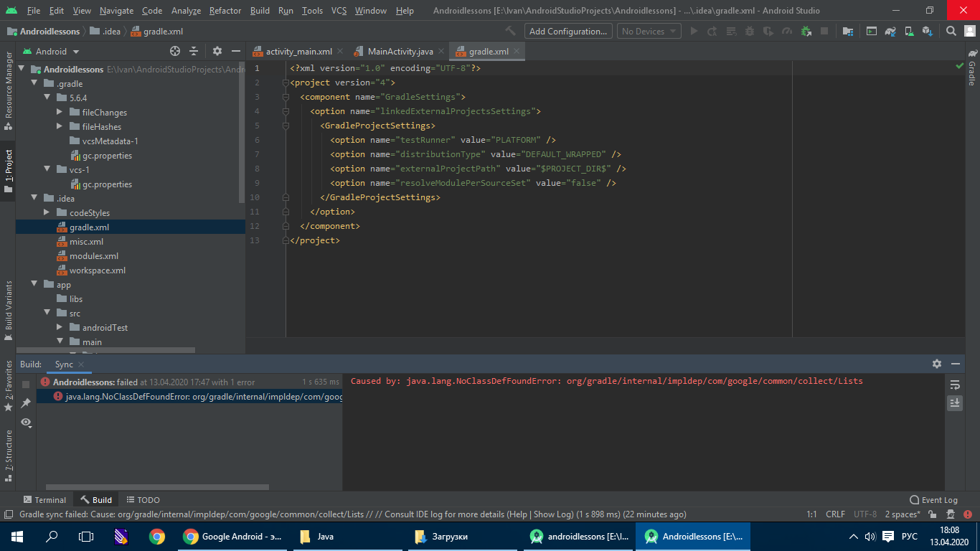Screen dimensions: 980x551
Task: Click the CRLF line separator indicator
Action: pyautogui.click(x=835, y=514)
